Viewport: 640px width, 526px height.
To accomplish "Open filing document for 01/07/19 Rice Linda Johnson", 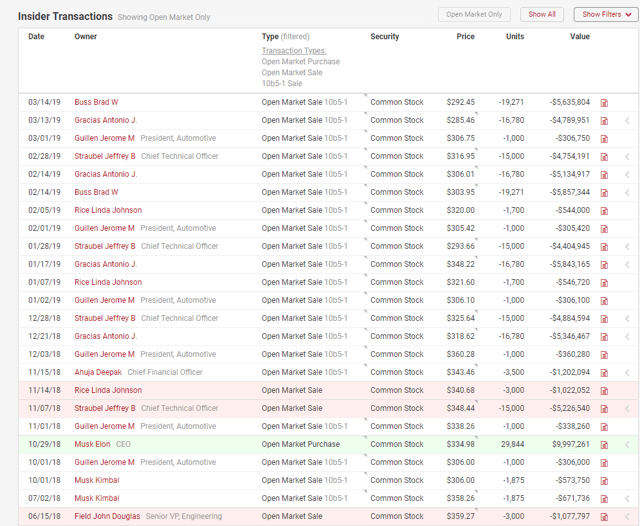I will [604, 282].
